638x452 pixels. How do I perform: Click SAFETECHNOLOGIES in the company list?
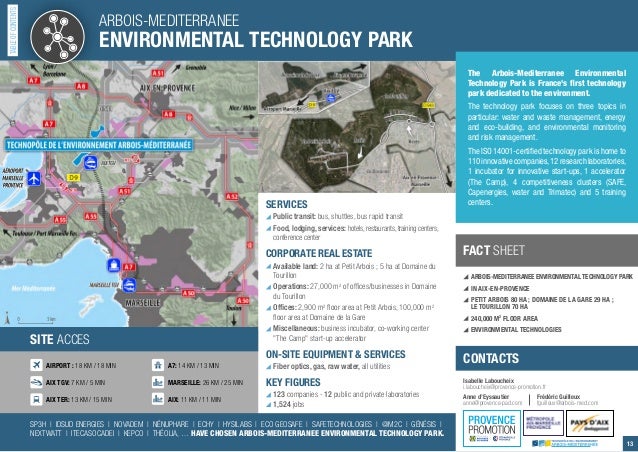pyautogui.click(x=341, y=424)
